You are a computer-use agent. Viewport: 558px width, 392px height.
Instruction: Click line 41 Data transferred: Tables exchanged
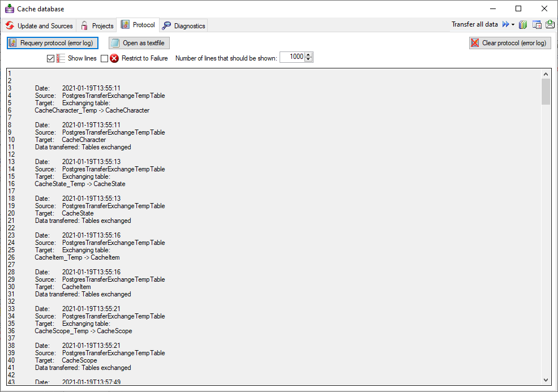83,368
